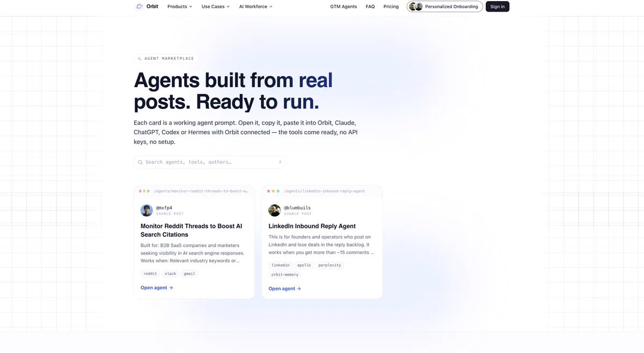The height and width of the screenshot is (353, 644).
Task: Click the Orbit brand name text
Action: 152,6
